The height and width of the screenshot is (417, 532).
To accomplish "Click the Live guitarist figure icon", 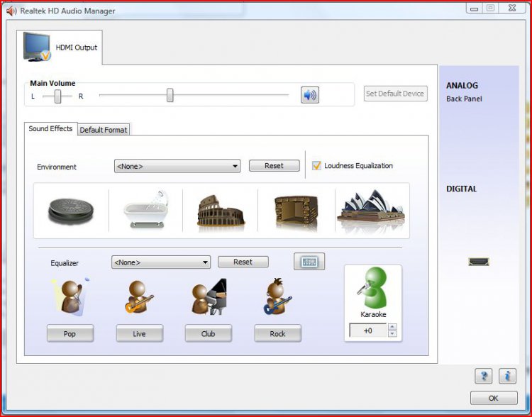I will 139,297.
